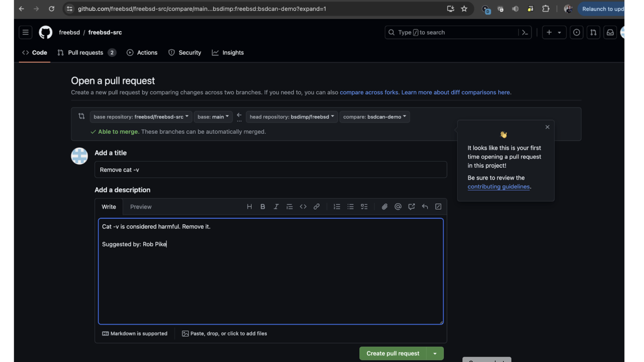Screen dimensions: 644x362
Task: Mention a user with the @ icon
Action: [398, 207]
